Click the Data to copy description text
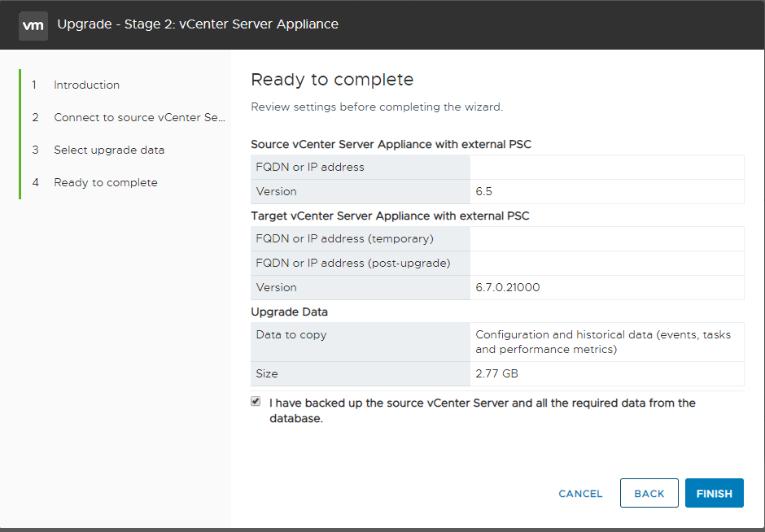 (603, 342)
